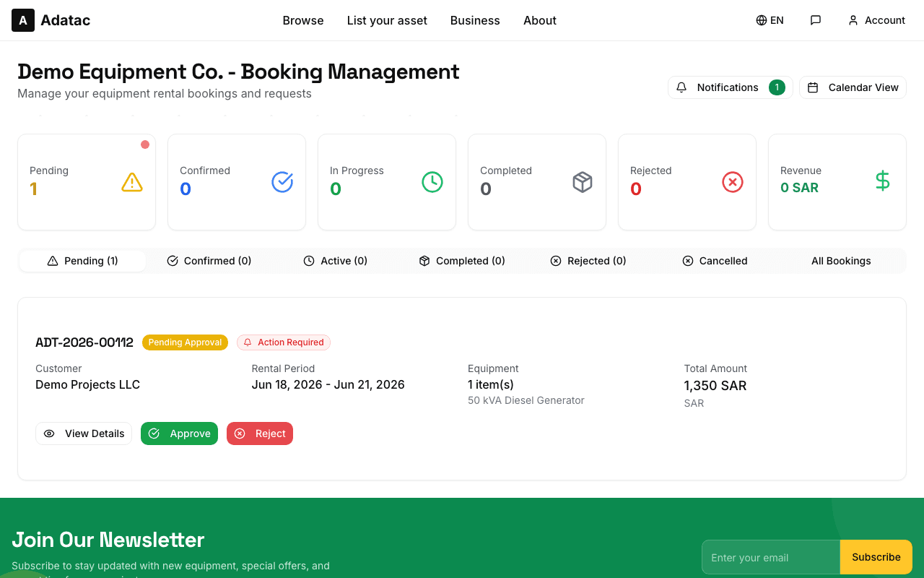Screen dimensions: 924x578
Task: Click the red dot on Pending card
Action: (145, 144)
